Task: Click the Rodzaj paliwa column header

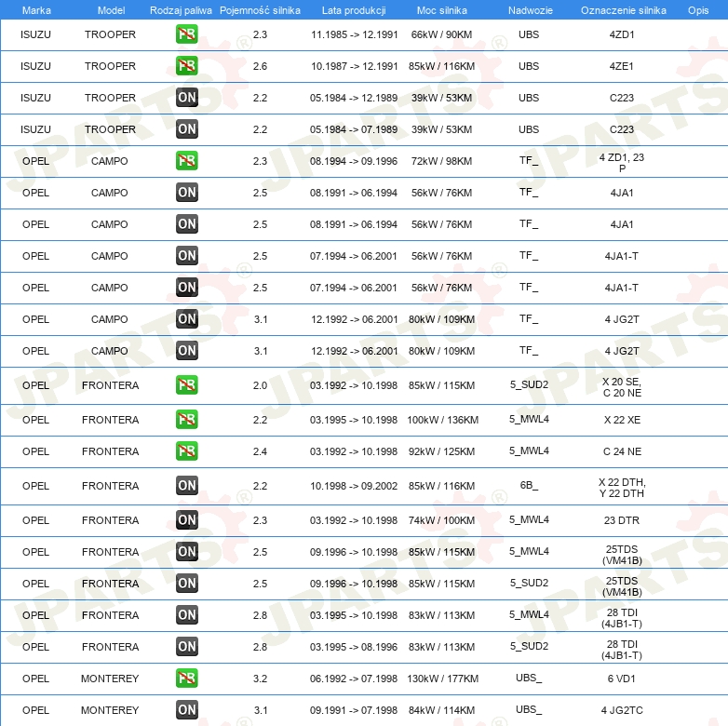Action: (x=181, y=10)
